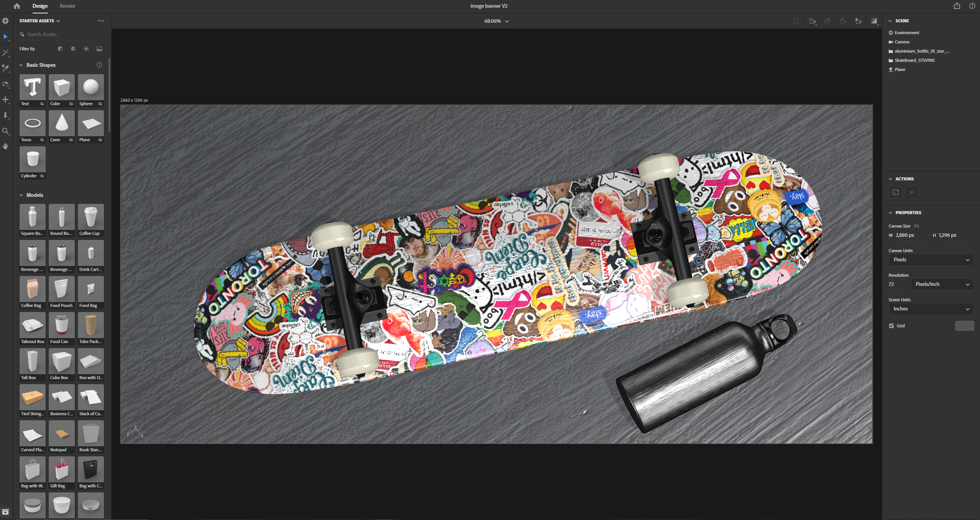Click the Home icon
This screenshot has width=980, height=520.
16,6
